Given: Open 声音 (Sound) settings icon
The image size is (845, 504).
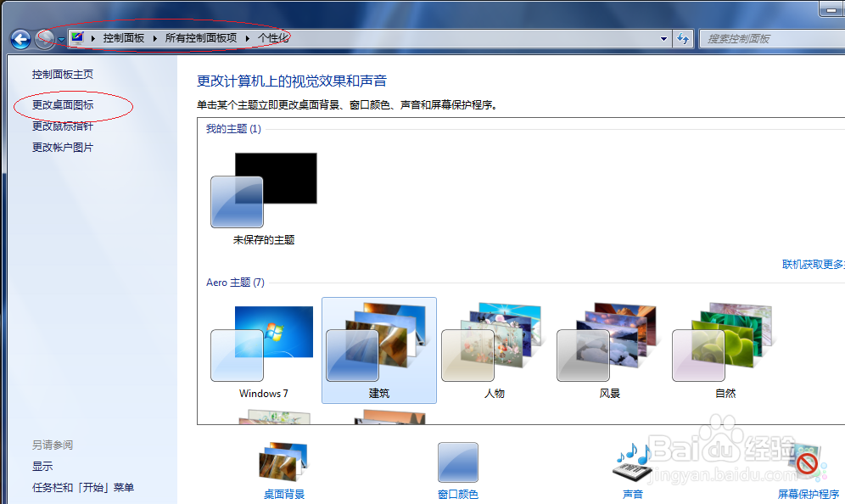Looking at the screenshot, I should click(632, 462).
